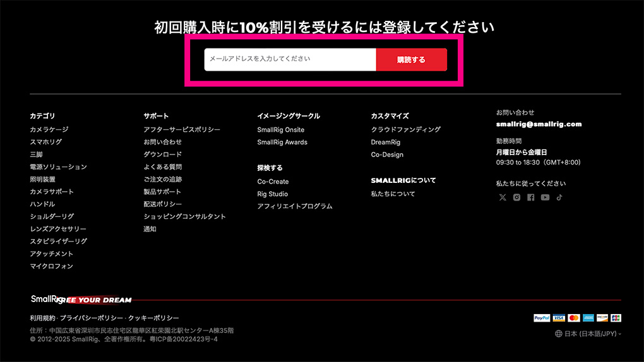The image size is (644, 362).
Task: Click the red 購読する subscribe button
Action: pos(412,59)
